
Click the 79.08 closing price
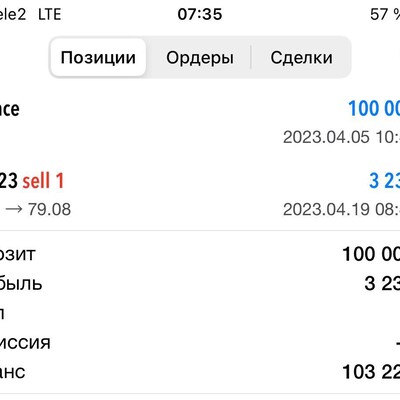tap(49, 209)
